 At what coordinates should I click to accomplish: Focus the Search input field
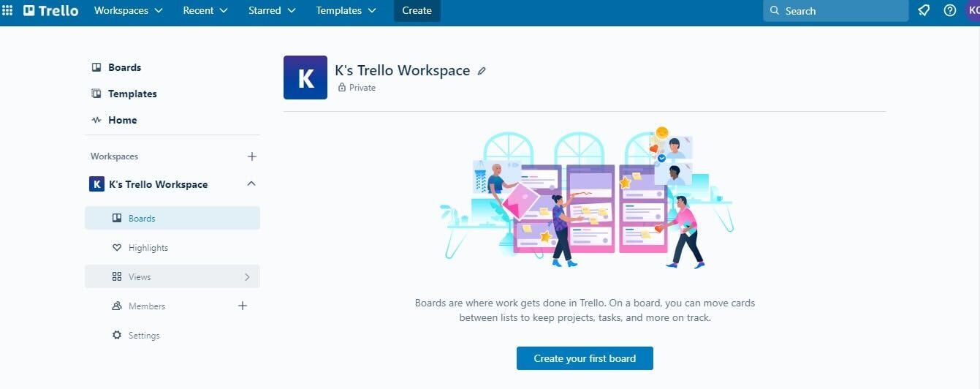[835, 11]
